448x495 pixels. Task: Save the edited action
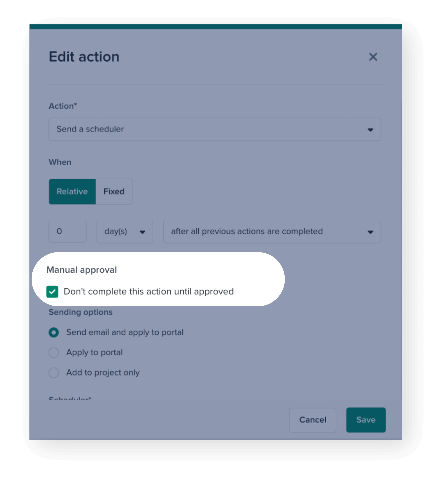tap(366, 420)
